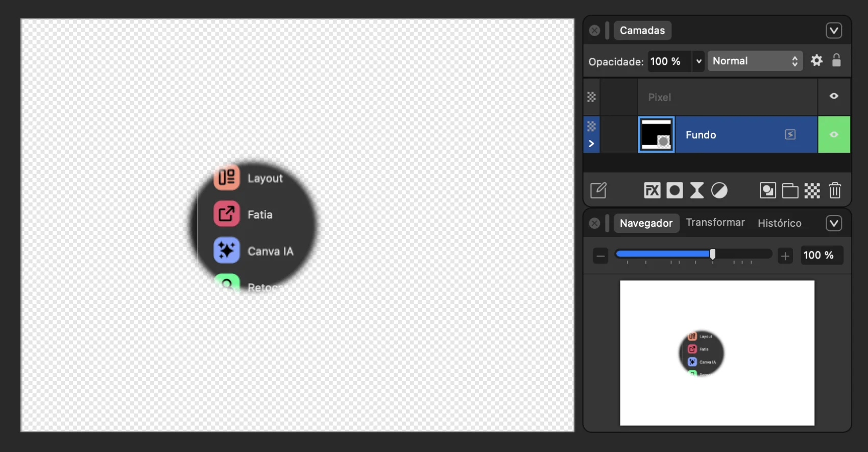
Task: Switch to the Transformar tab
Action: pyautogui.click(x=715, y=223)
